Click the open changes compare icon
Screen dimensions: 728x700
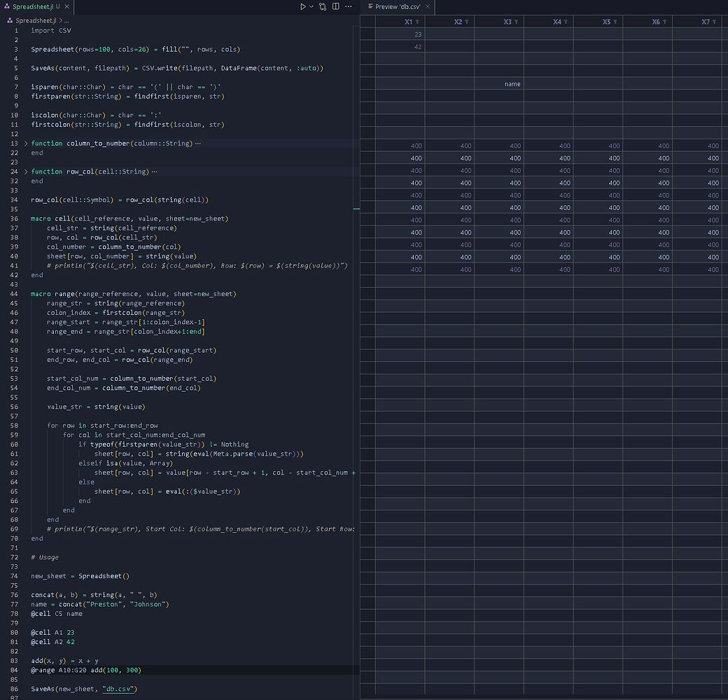323,6
